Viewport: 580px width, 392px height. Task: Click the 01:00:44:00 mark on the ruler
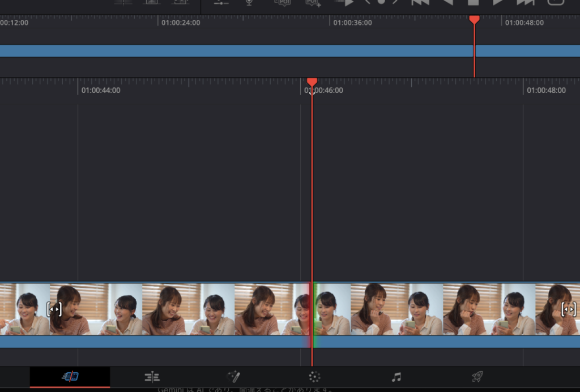tap(100, 90)
